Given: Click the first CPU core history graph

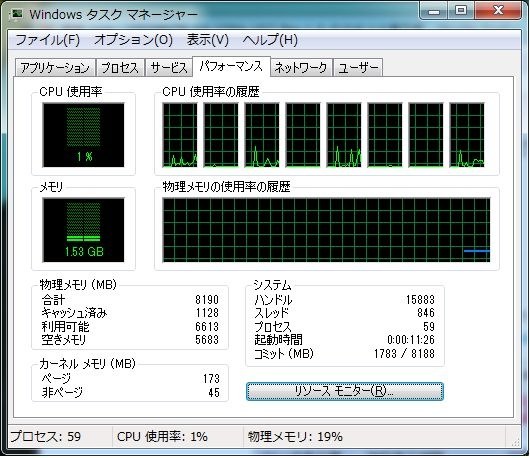Looking at the screenshot, I should point(180,135).
